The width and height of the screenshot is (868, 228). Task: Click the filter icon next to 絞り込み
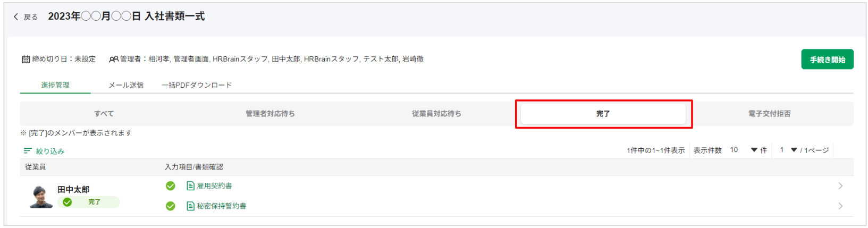coord(28,151)
